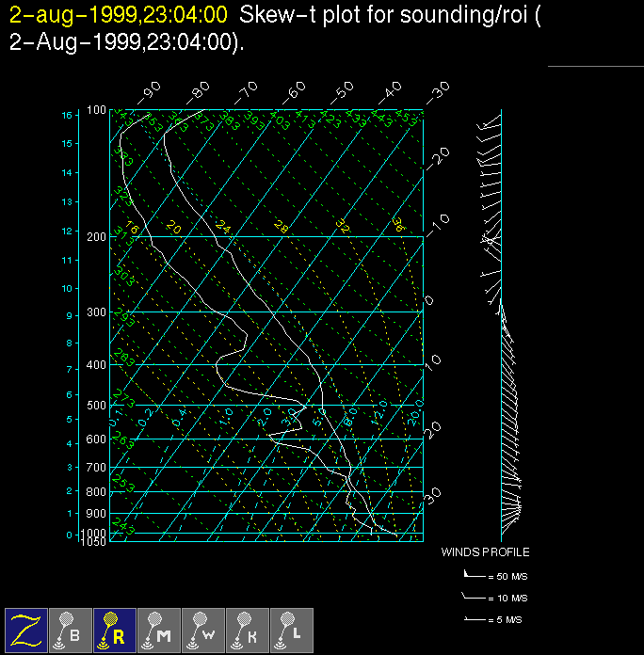The width and height of the screenshot is (644, 655).
Task: Select the M sounding balloon icon
Action: click(x=157, y=630)
